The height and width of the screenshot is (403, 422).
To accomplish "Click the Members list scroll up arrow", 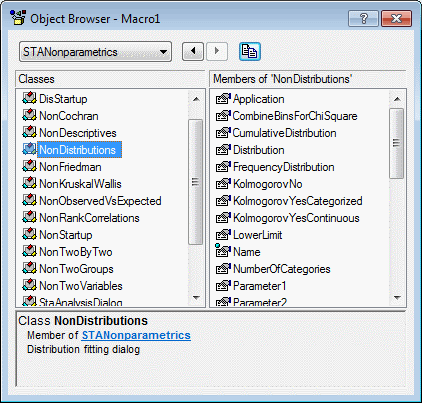I will coord(397,99).
